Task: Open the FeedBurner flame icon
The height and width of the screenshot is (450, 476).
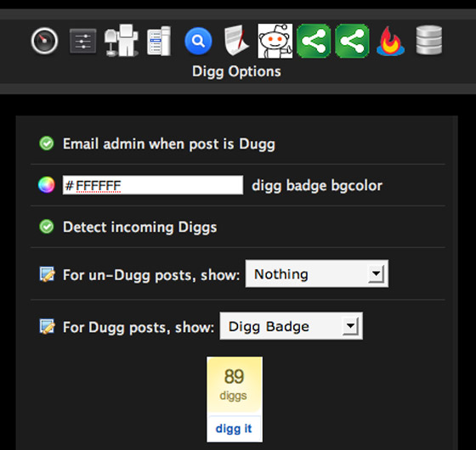Action: (390, 41)
